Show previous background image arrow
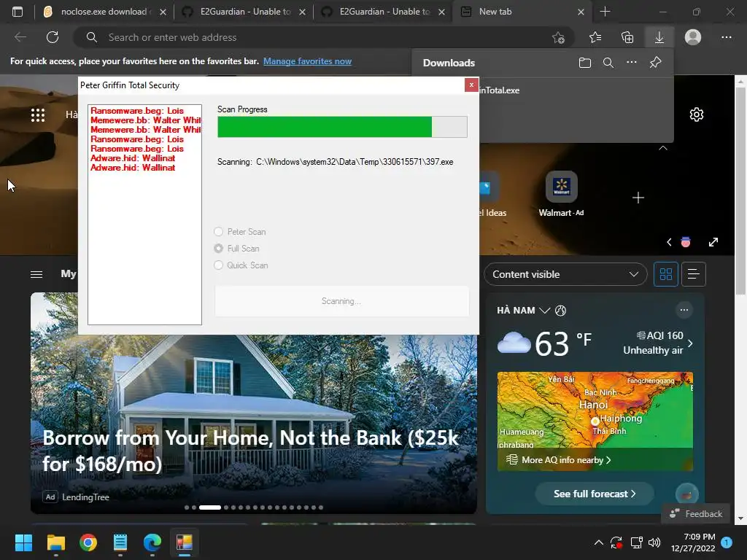This screenshot has height=560, width=747. (669, 242)
